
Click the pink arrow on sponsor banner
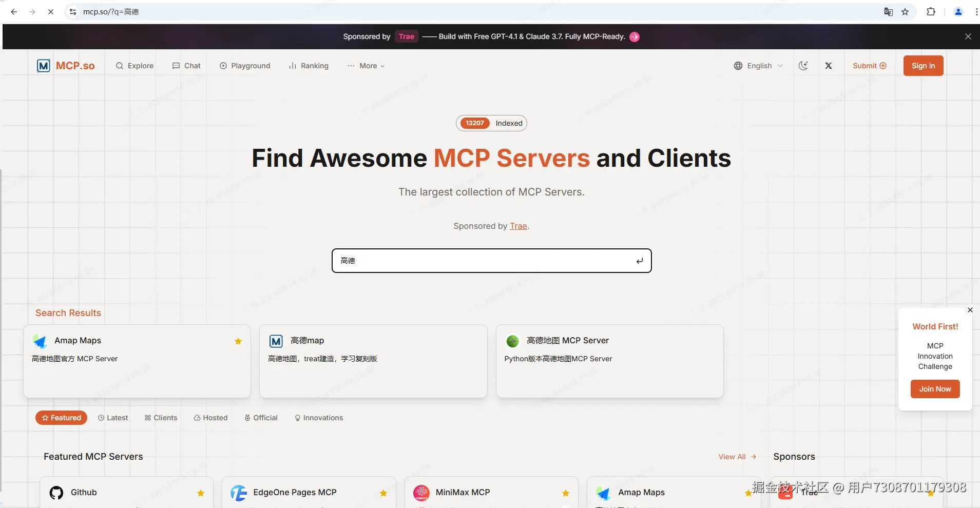[x=635, y=37]
